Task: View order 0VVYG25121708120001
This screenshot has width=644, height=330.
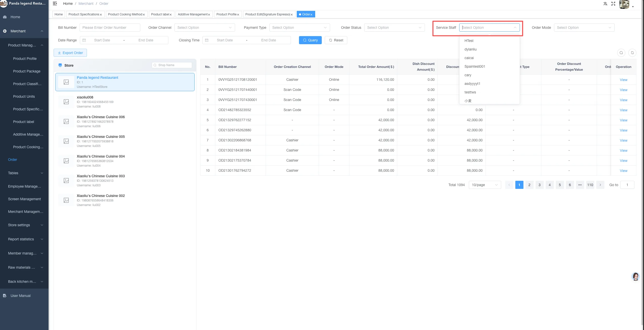Action: pos(623,80)
